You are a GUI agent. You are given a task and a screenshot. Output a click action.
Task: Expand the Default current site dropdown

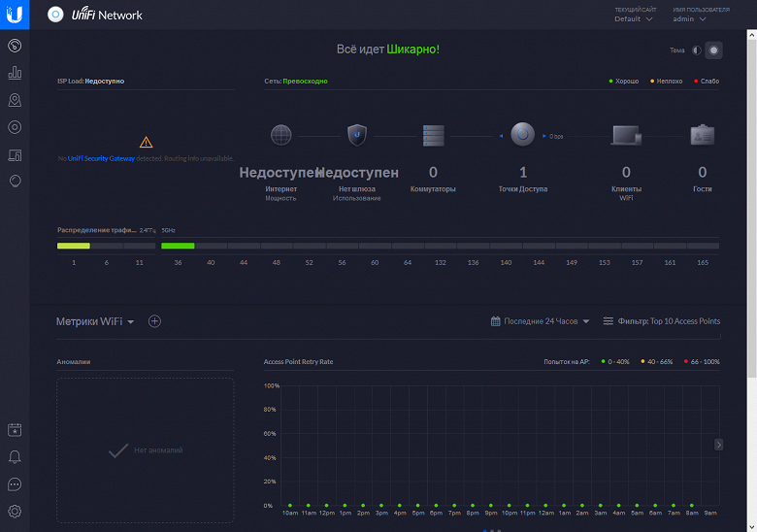pyautogui.click(x=634, y=18)
